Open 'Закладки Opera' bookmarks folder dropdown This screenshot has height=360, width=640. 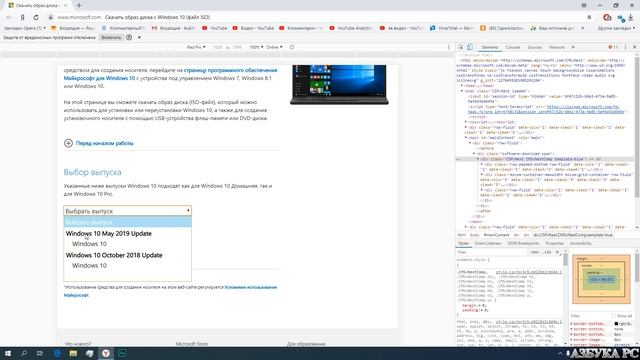click(24, 28)
